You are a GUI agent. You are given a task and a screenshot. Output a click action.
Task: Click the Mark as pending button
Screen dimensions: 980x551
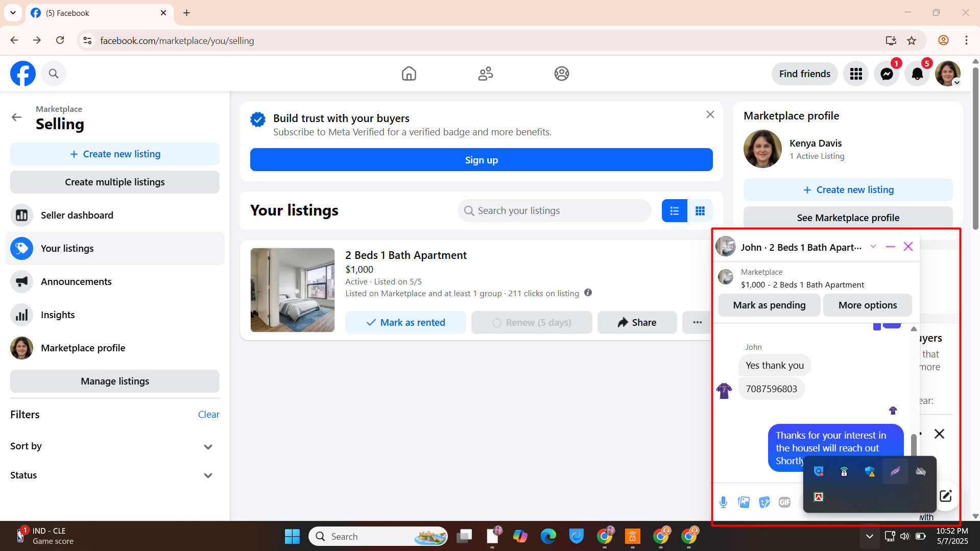tap(769, 305)
